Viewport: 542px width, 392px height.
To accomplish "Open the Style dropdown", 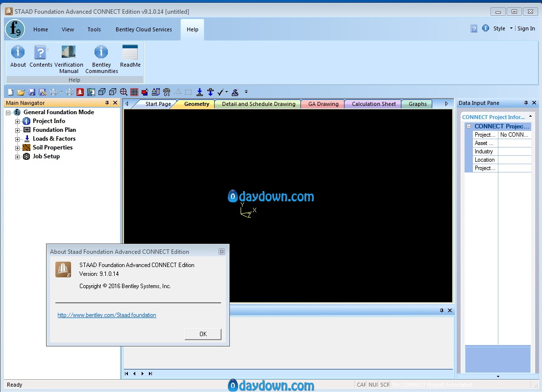I will click(503, 28).
